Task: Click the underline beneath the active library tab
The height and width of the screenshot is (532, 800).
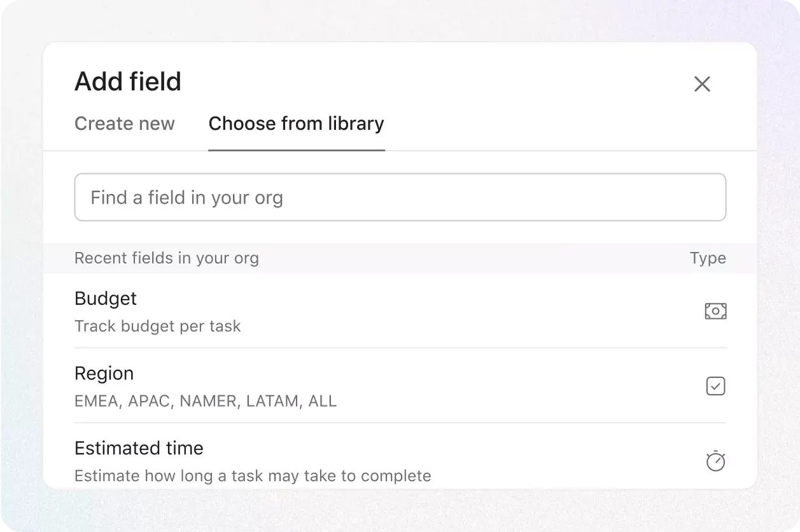Action: [x=296, y=150]
